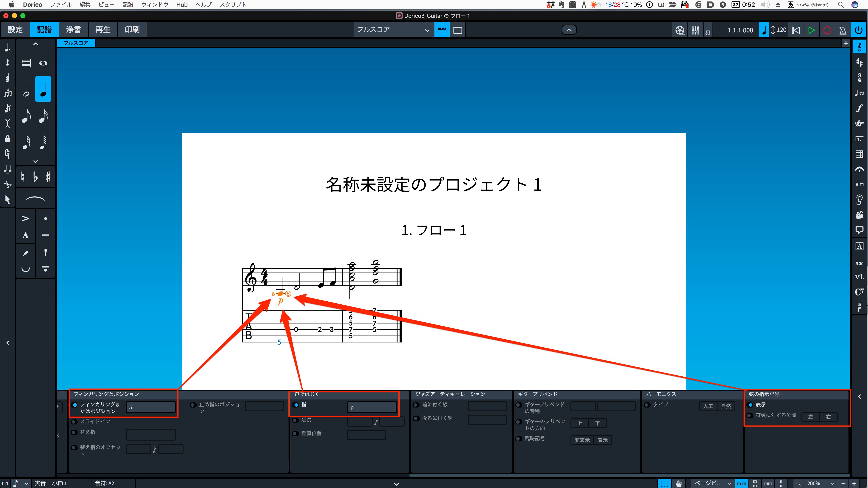Toggle the dotted note tool

[x=7, y=47]
